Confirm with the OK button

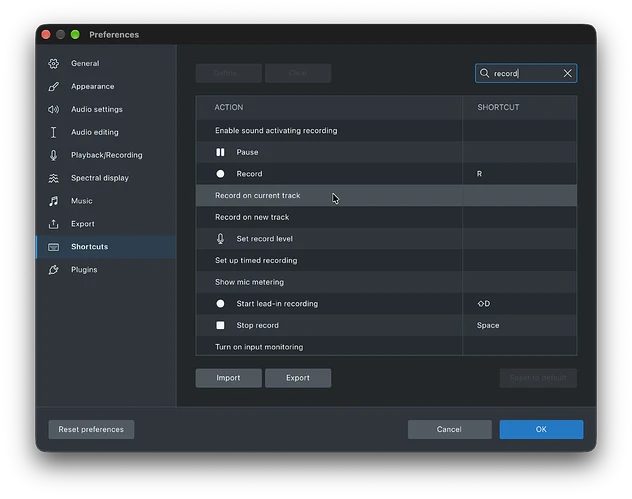(541, 430)
